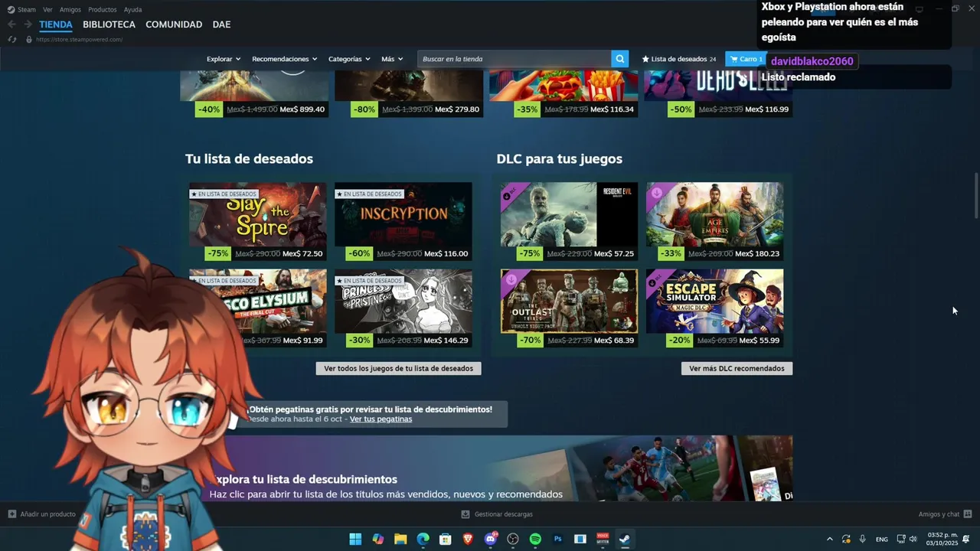Open the Ver menu

click(47, 9)
